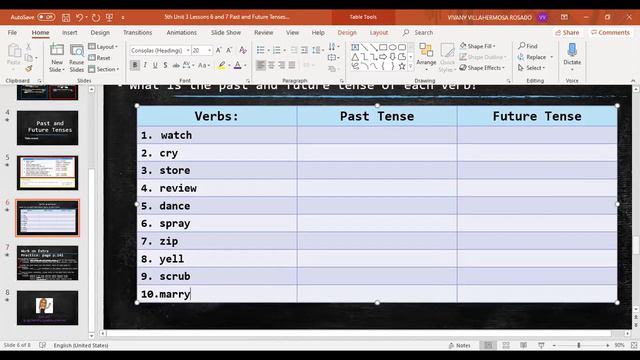Open the Select dropdown
Viewport: 640px width, 360px height.
(x=531, y=68)
